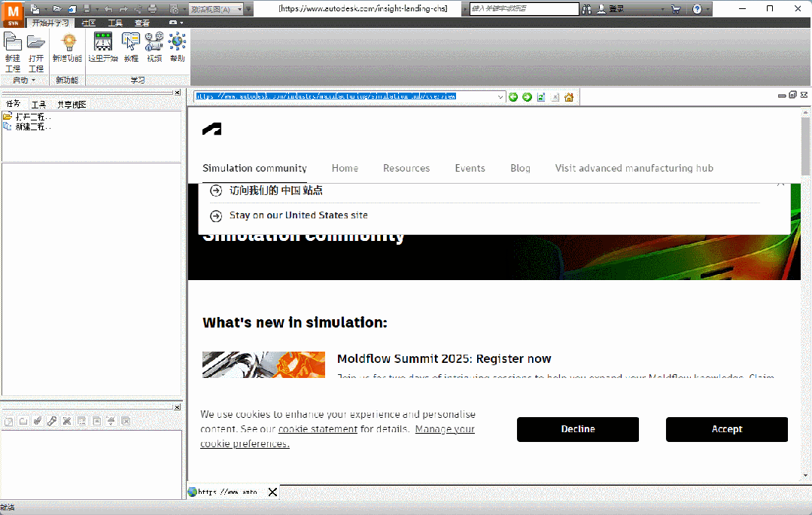Switch to the View (查看) ribbon tab

click(x=142, y=23)
